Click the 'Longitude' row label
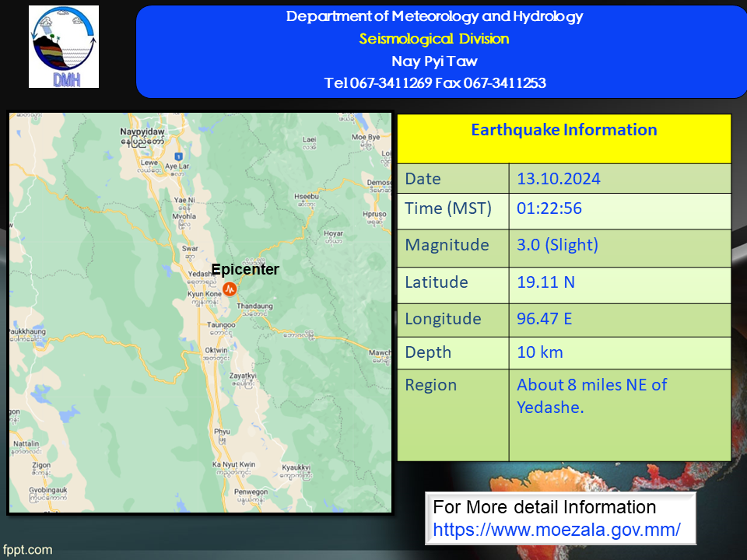This screenshot has width=747, height=560. point(443,319)
